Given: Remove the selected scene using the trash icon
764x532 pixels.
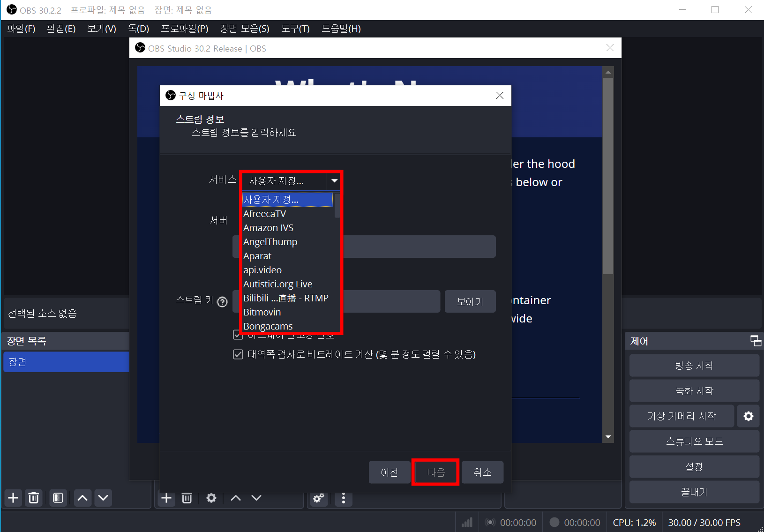Looking at the screenshot, I should [x=34, y=498].
